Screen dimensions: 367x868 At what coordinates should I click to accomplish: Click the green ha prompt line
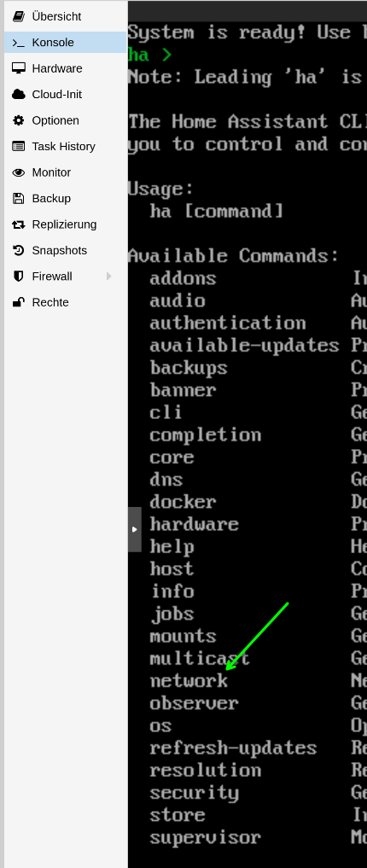tap(149, 55)
